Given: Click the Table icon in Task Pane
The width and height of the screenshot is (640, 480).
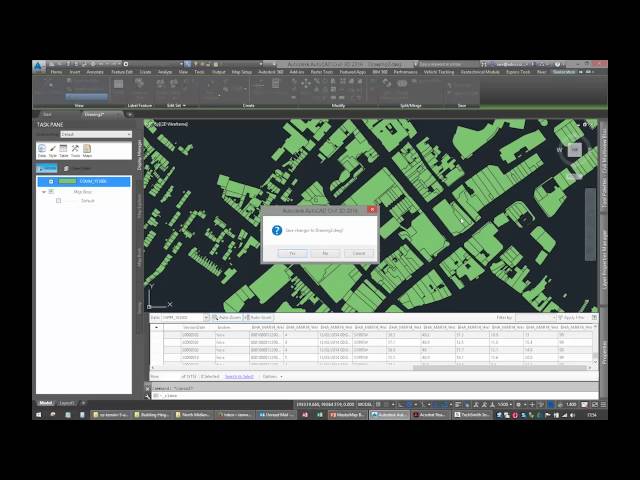Looking at the screenshot, I should 64,151.
